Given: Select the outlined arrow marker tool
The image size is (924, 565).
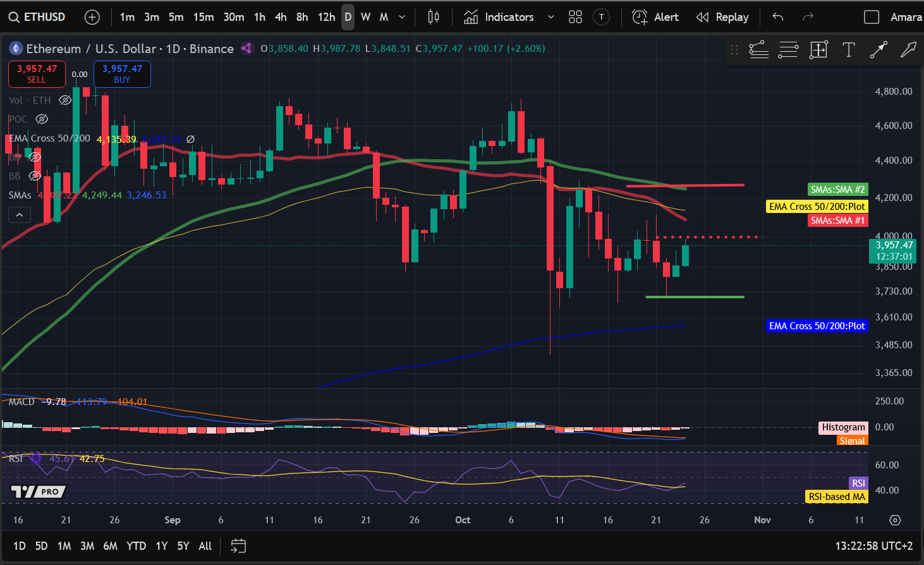Looking at the screenshot, I should point(908,49).
